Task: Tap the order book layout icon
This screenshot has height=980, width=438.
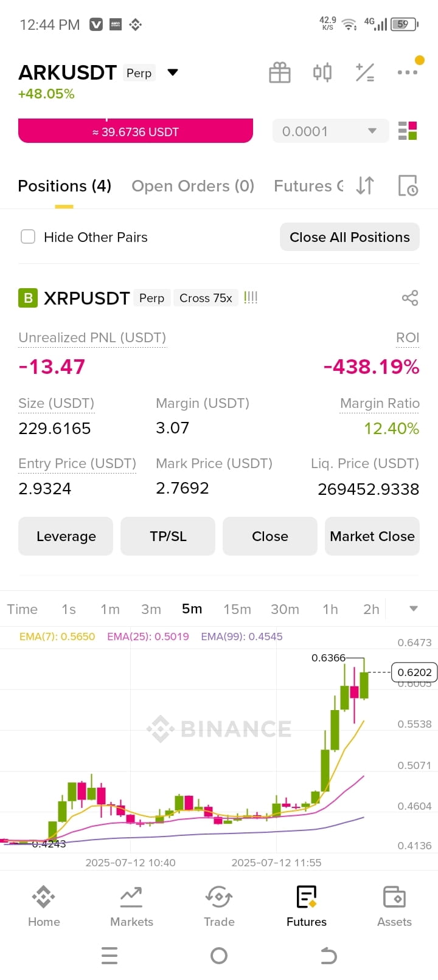Action: coord(408,131)
